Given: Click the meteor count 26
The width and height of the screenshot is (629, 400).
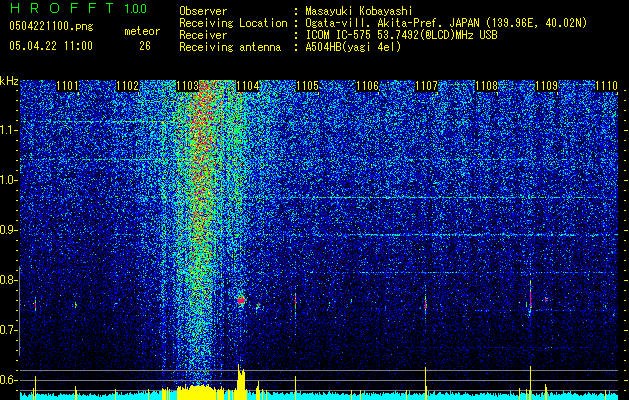Looking at the screenshot, I should pyautogui.click(x=145, y=46).
